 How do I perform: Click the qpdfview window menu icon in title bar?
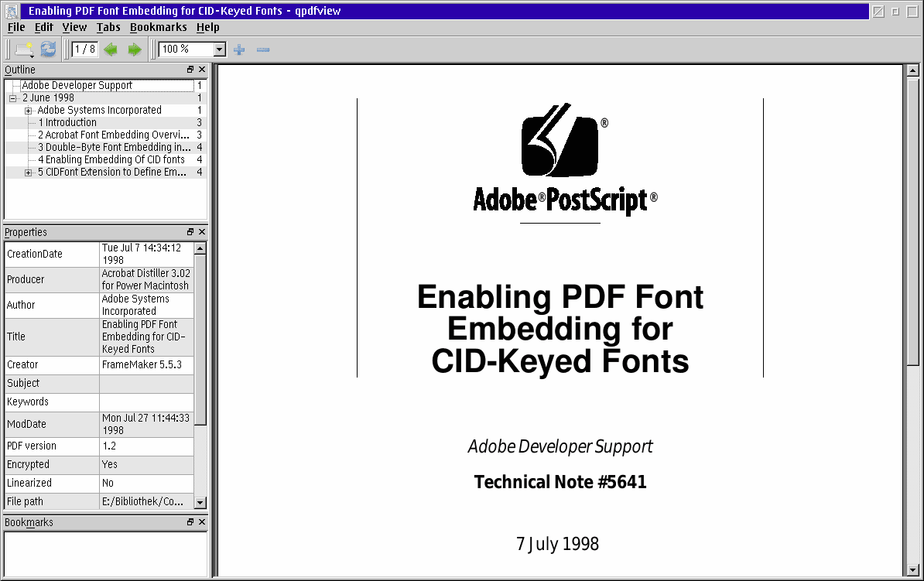(11, 11)
